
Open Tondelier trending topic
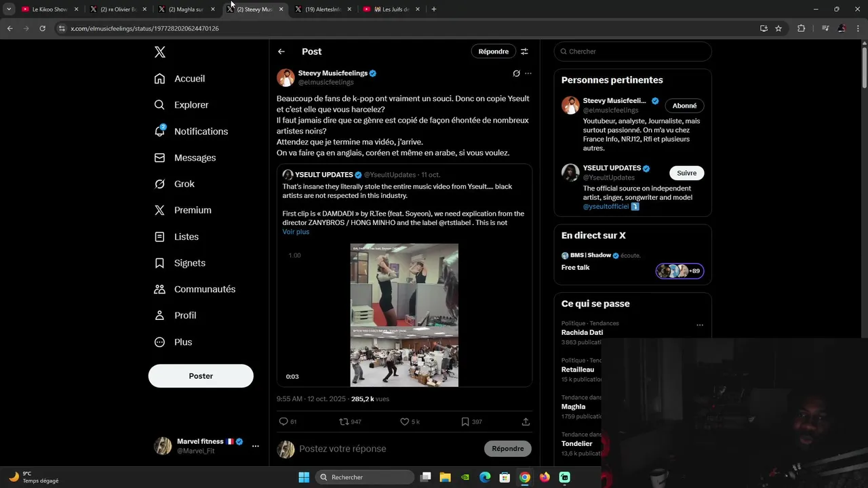[x=576, y=444]
